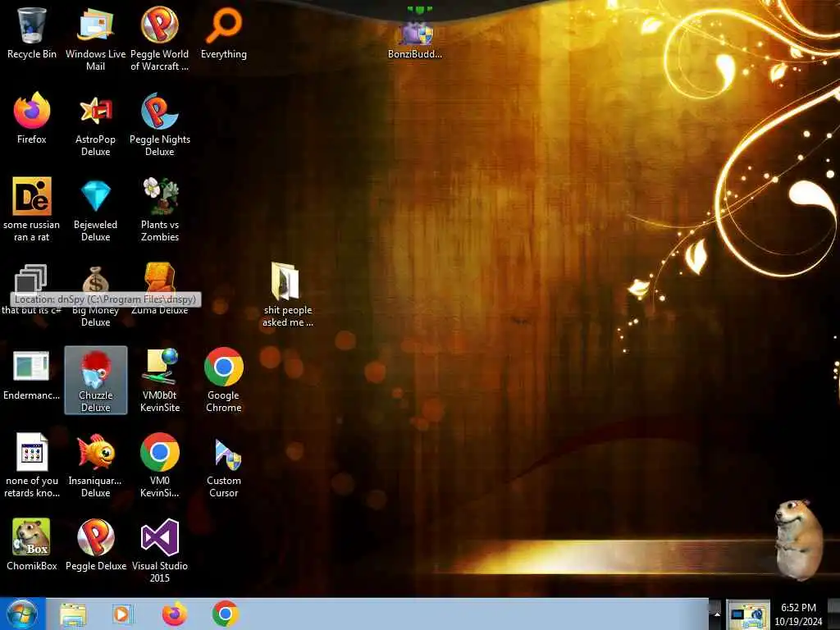Open the Windows Start menu

(x=22, y=614)
